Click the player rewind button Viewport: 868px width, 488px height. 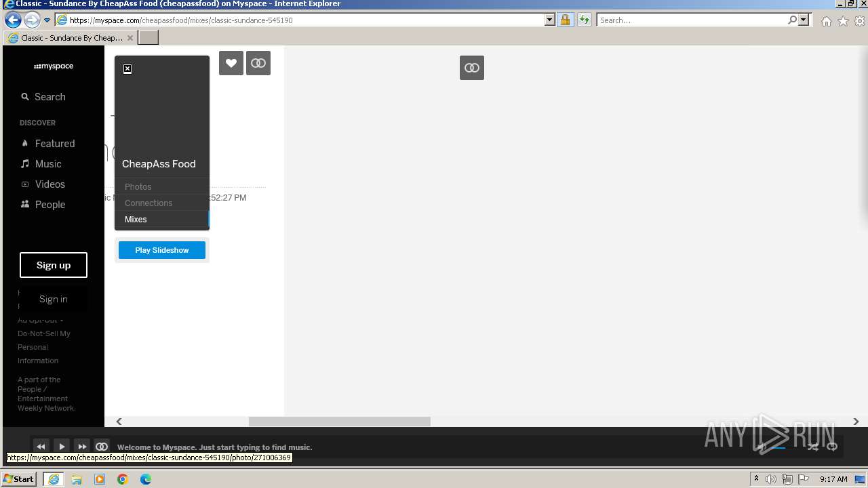pyautogui.click(x=41, y=447)
